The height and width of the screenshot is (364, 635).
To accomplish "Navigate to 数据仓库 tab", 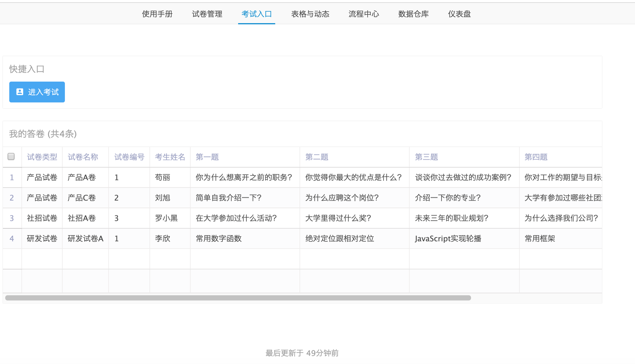I will (x=413, y=14).
